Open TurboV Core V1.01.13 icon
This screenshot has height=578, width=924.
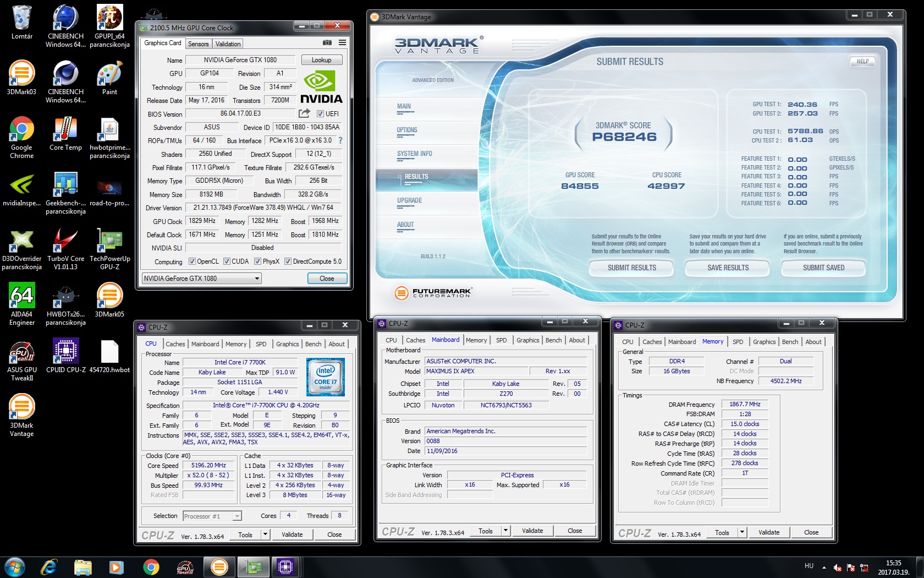65,249
